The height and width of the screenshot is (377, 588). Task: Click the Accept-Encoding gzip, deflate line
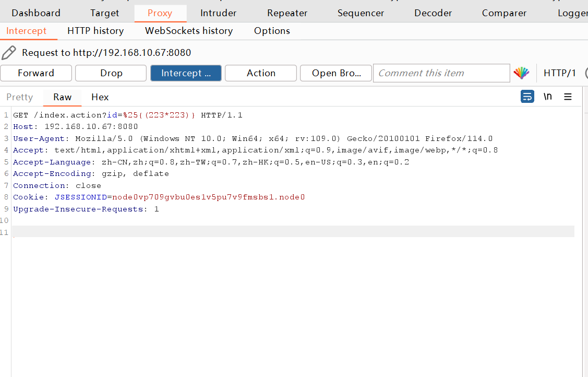[x=91, y=174]
